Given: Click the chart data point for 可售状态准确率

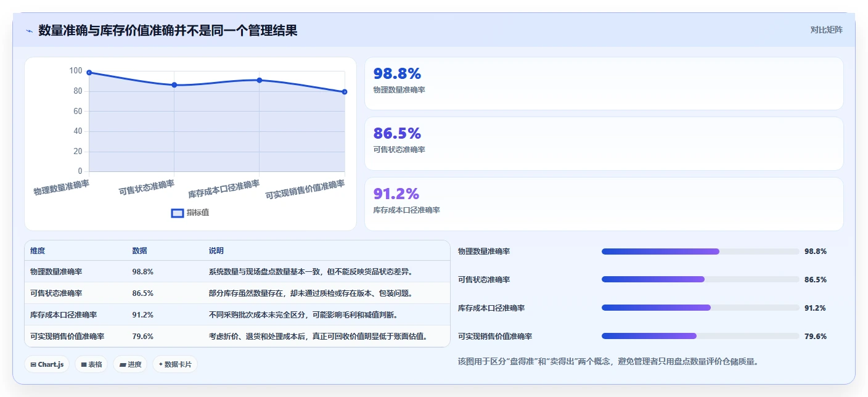Looking at the screenshot, I should coord(174,85).
